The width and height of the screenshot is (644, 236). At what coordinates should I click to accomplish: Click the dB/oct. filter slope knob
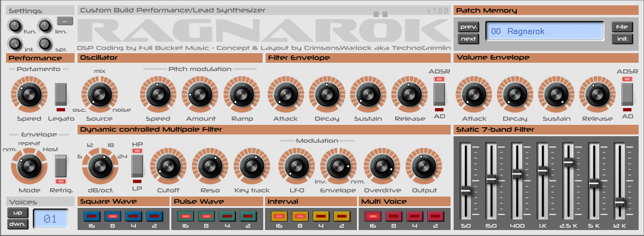[98, 166]
